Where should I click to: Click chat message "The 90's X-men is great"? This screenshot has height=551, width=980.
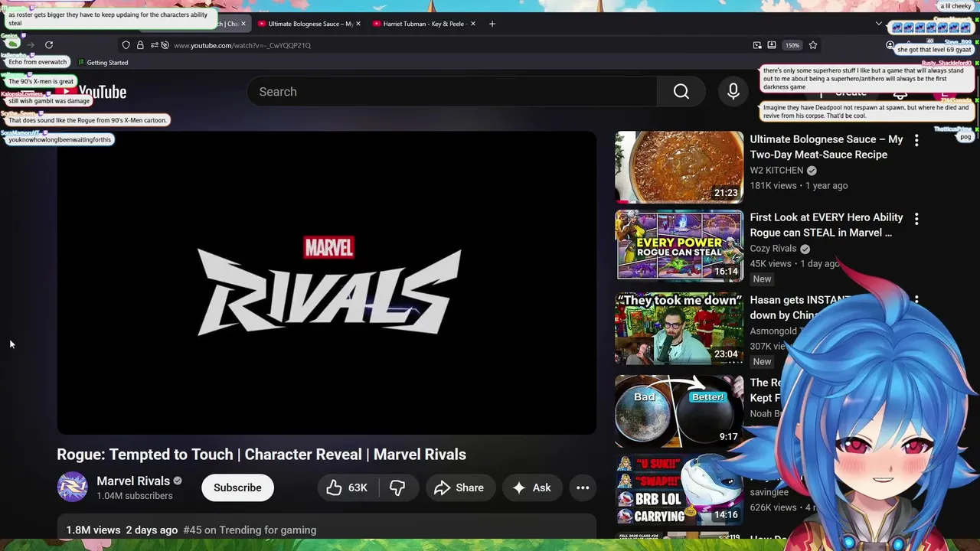pos(41,81)
